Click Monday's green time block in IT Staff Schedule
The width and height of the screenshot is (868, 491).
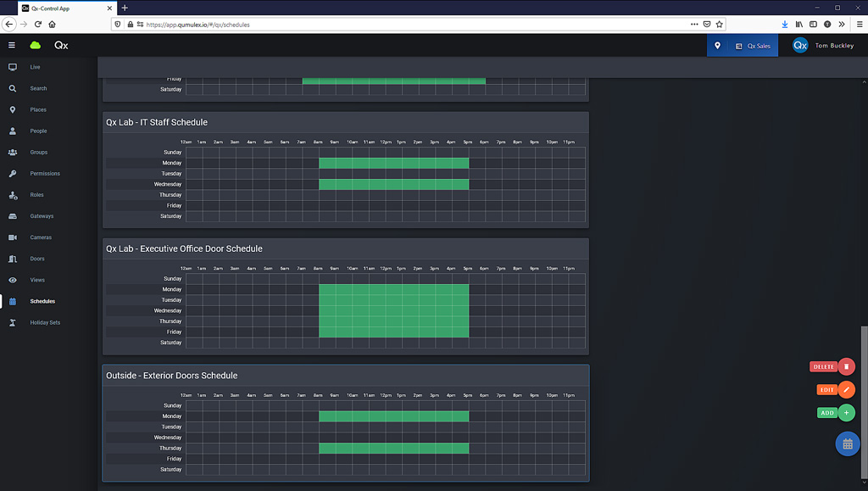click(393, 164)
